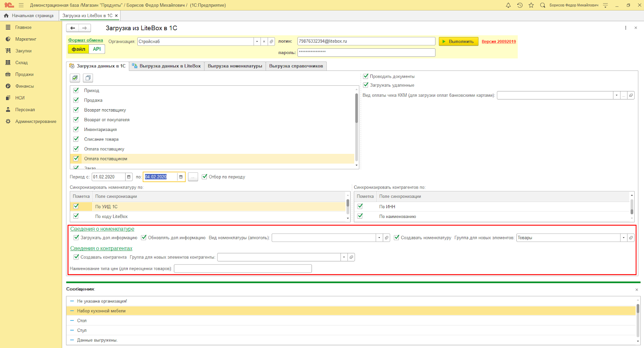Viewport: 644px width, 348px height.
Task: Close the Загрузка из LiteBox form
Action: tap(636, 28)
